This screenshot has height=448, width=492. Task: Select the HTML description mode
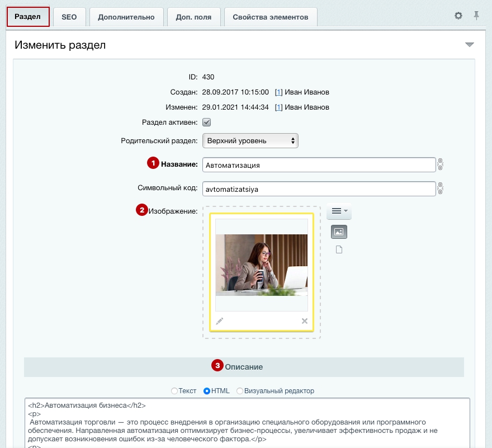(207, 391)
